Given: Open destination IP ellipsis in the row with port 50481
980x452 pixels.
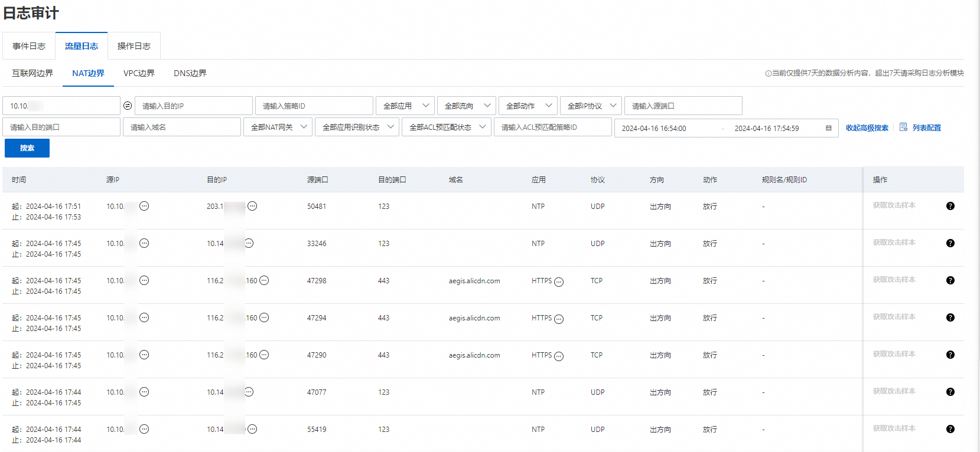Looking at the screenshot, I should (252, 206).
